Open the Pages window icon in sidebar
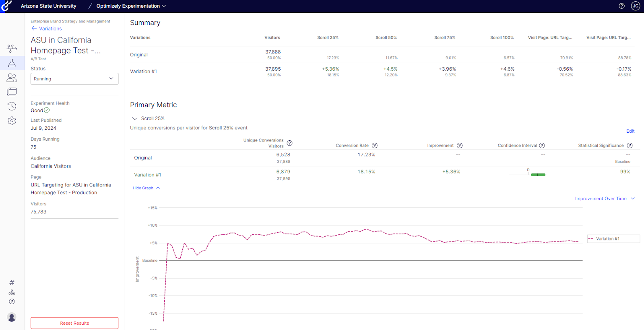 [x=12, y=92]
